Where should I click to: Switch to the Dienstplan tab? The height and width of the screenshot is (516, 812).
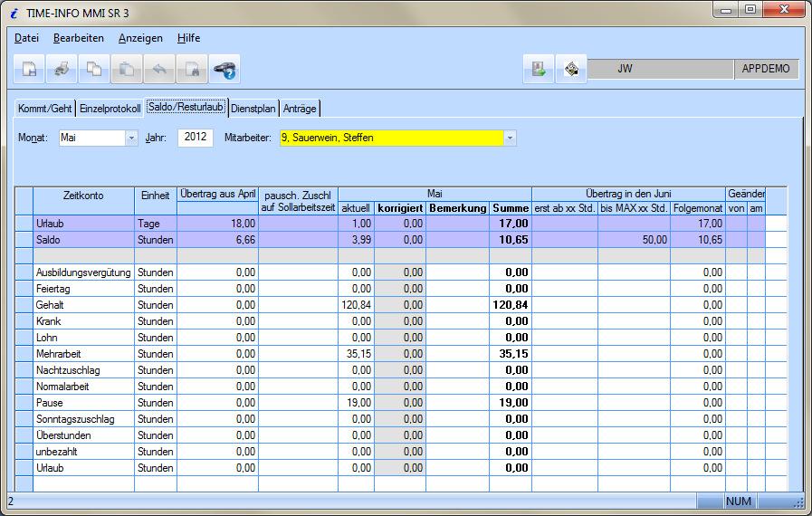point(253,109)
